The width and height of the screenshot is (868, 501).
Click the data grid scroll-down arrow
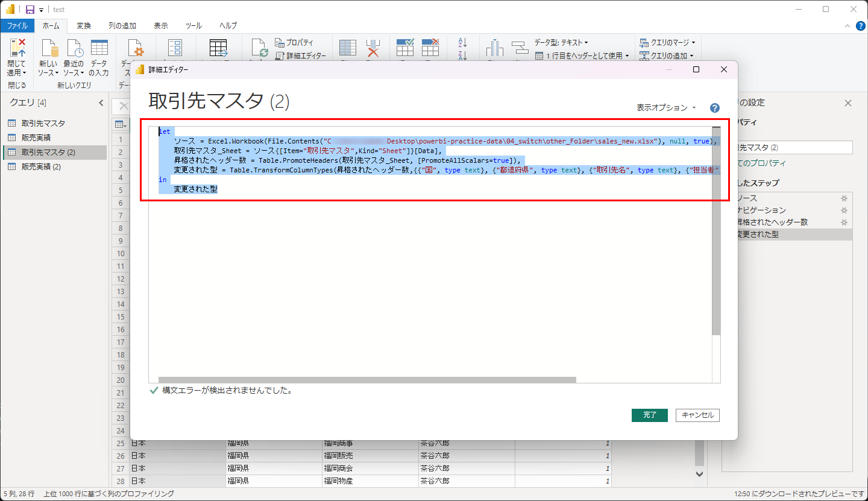[699, 474]
